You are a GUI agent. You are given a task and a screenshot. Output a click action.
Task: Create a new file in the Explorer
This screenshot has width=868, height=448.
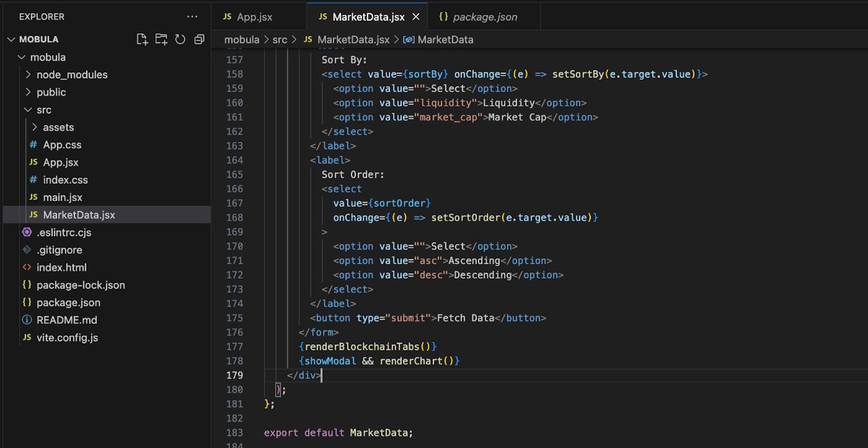tap(142, 39)
